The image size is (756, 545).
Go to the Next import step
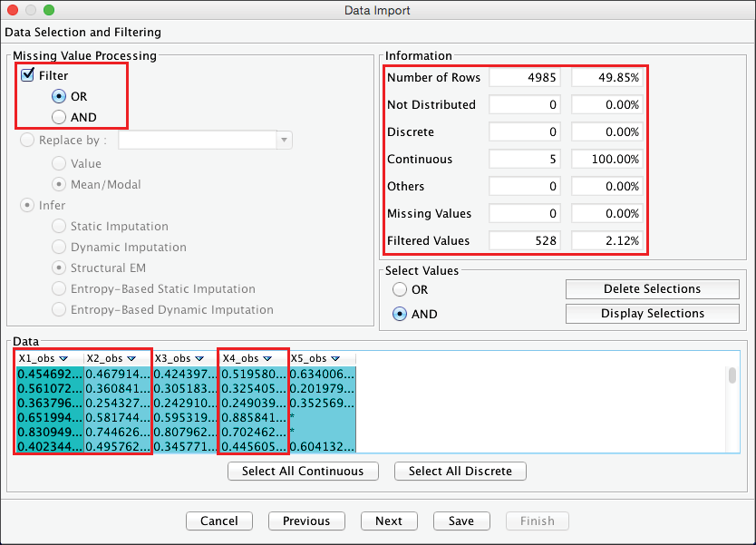[x=388, y=521]
